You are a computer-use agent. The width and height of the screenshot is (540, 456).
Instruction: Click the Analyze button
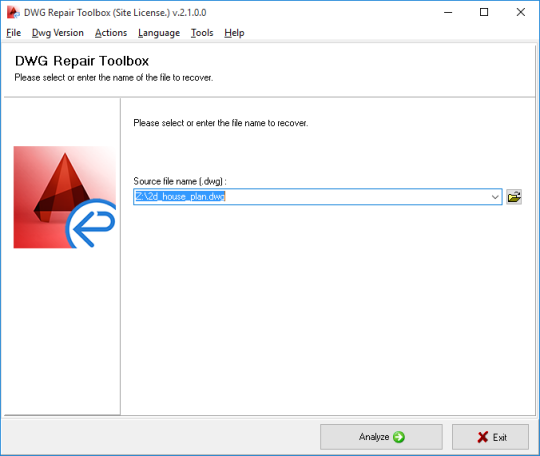click(381, 437)
